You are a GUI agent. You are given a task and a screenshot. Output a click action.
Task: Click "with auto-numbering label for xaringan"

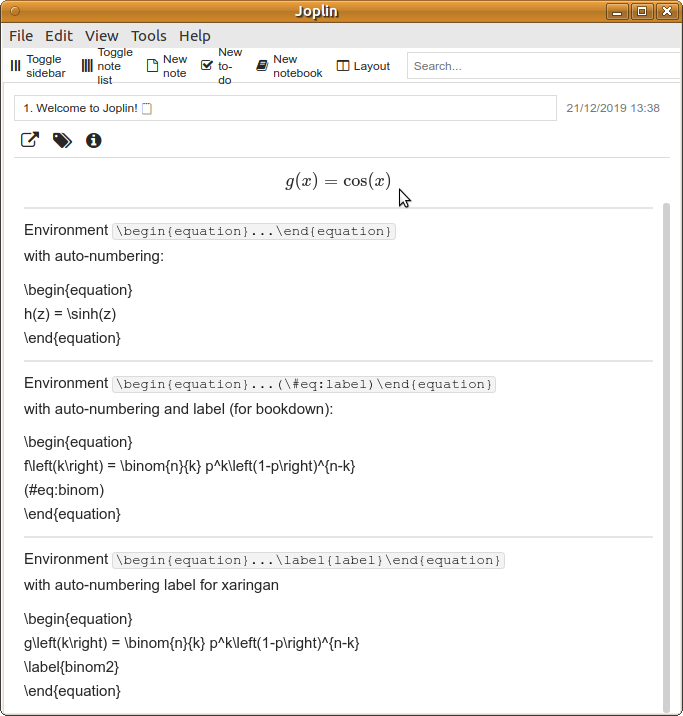point(151,585)
